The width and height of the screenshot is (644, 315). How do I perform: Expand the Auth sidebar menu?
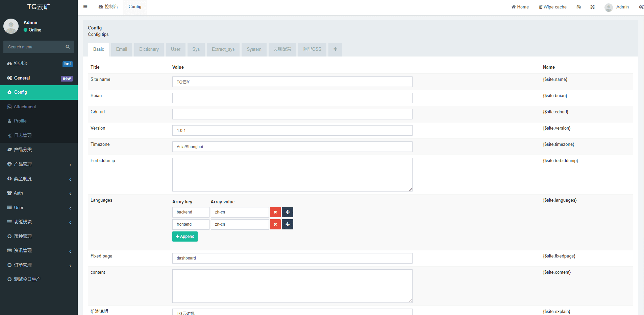click(x=39, y=193)
